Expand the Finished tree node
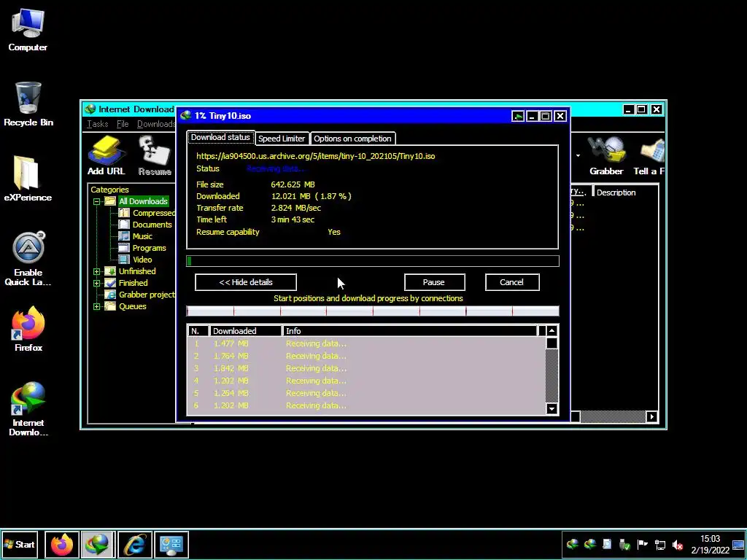747x560 pixels. (97, 283)
